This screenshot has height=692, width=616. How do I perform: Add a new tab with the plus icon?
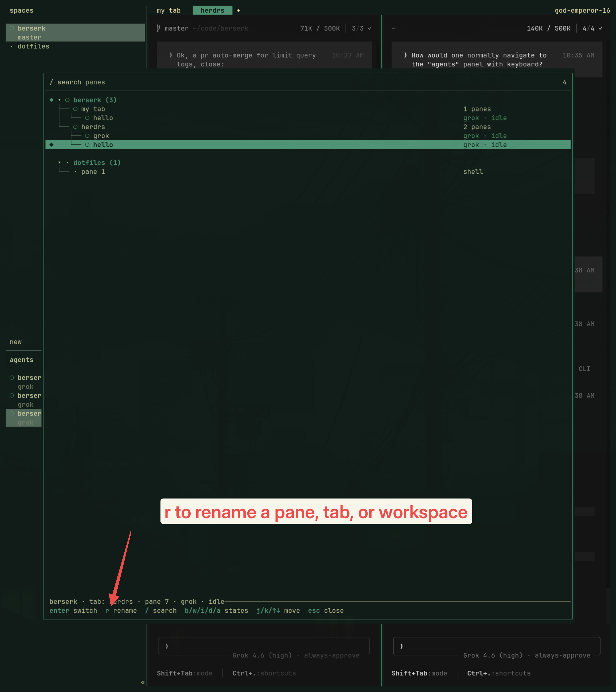tap(238, 11)
